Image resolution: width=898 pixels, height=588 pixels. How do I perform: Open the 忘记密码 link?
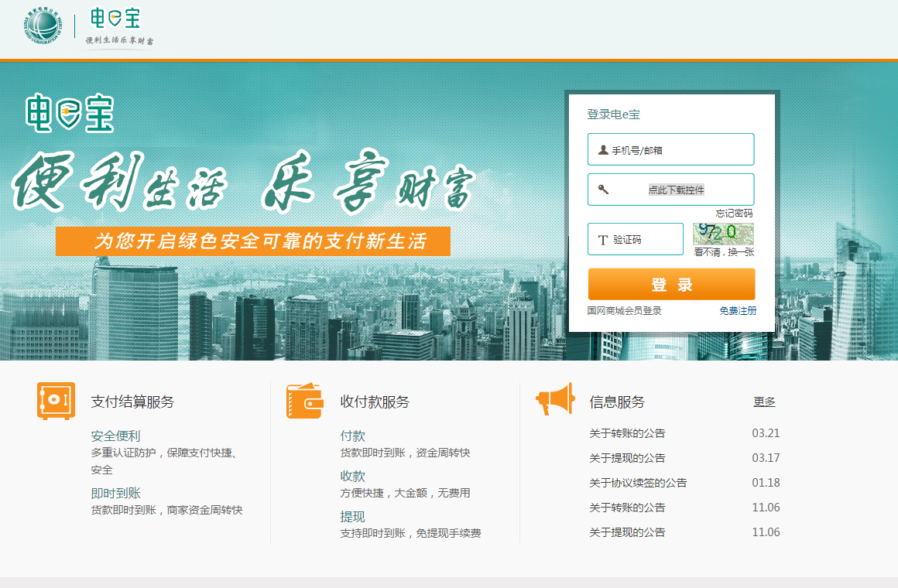coord(734,214)
